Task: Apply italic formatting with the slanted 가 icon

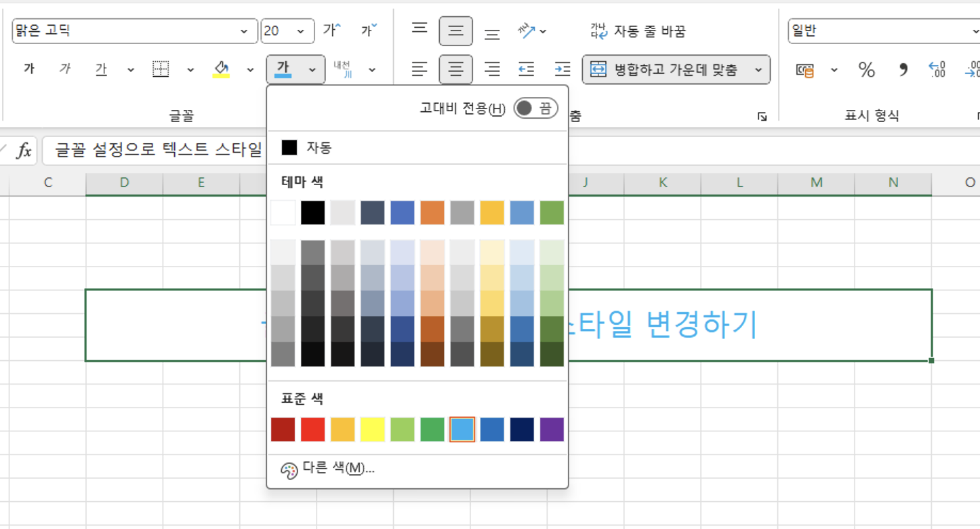Action: tap(65, 69)
